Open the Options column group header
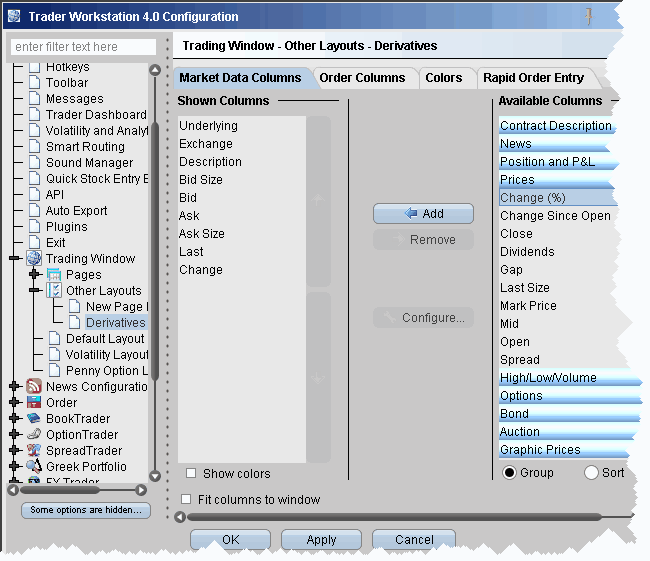650x561 pixels. click(x=570, y=396)
